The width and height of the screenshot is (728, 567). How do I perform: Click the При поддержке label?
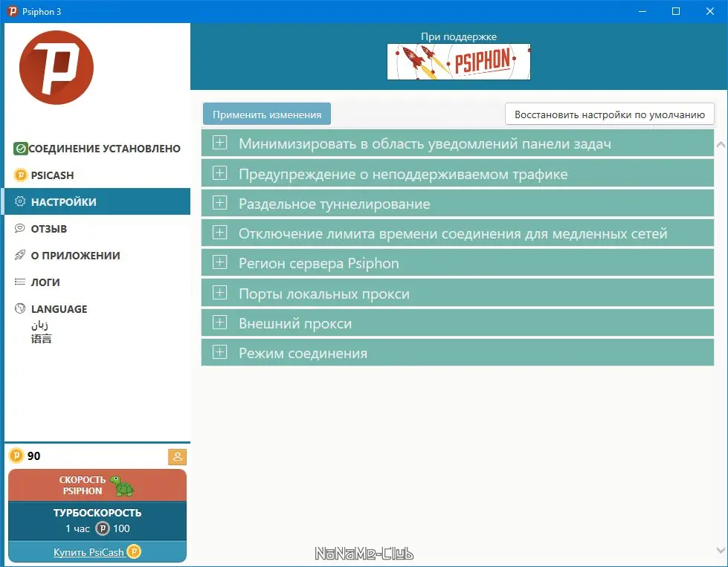[459, 36]
